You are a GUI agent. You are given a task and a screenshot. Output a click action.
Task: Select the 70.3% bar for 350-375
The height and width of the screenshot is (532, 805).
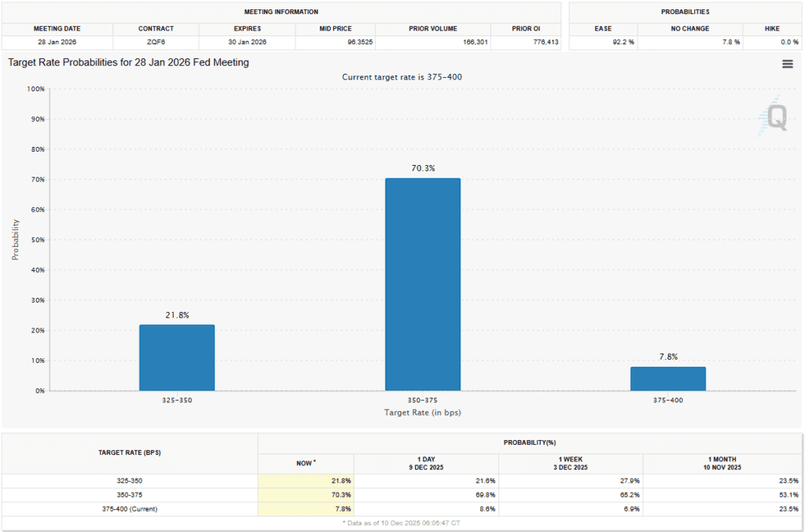tap(423, 283)
